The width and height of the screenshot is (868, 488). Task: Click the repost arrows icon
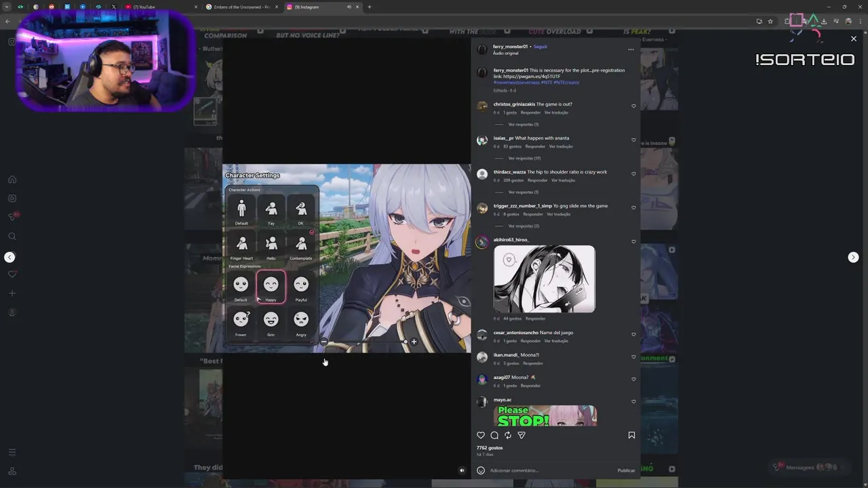tap(508, 435)
